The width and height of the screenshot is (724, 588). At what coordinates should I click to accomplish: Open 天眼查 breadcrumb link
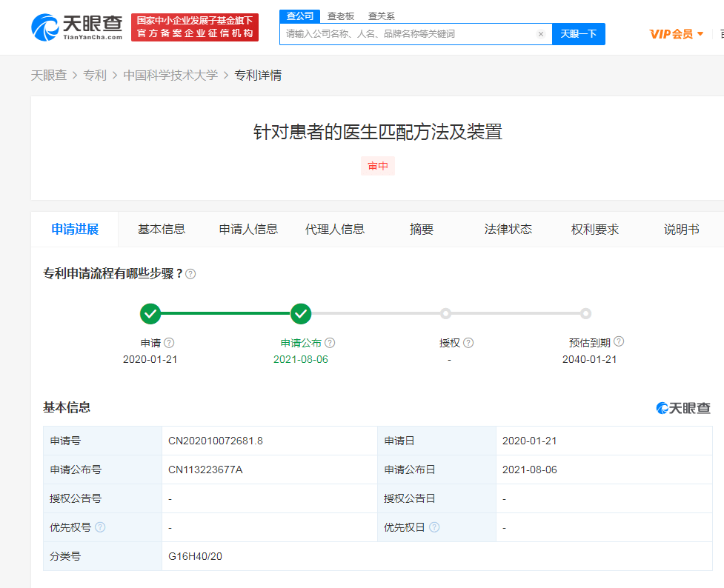(x=49, y=76)
